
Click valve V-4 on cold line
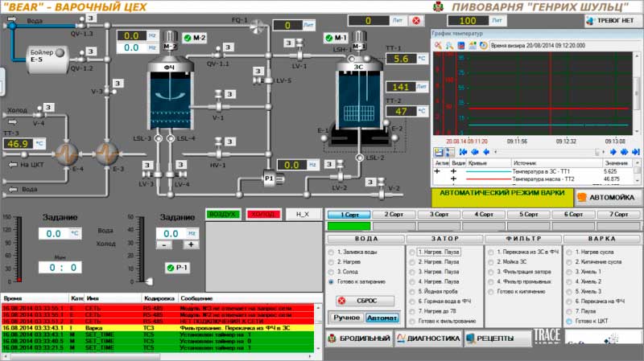pyautogui.click(x=39, y=113)
